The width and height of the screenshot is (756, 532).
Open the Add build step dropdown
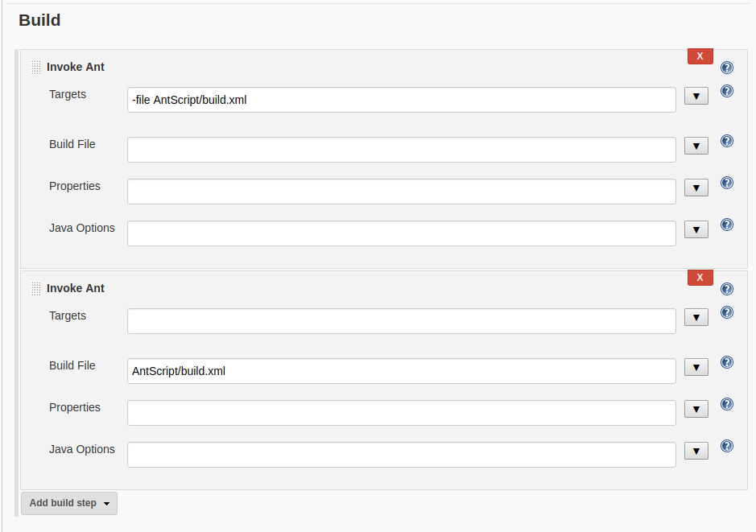click(x=69, y=503)
